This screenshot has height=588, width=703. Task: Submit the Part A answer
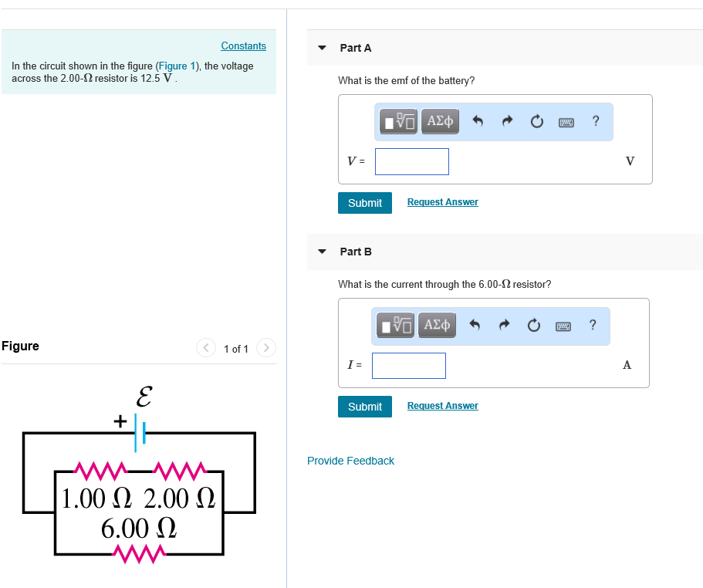pyautogui.click(x=365, y=203)
